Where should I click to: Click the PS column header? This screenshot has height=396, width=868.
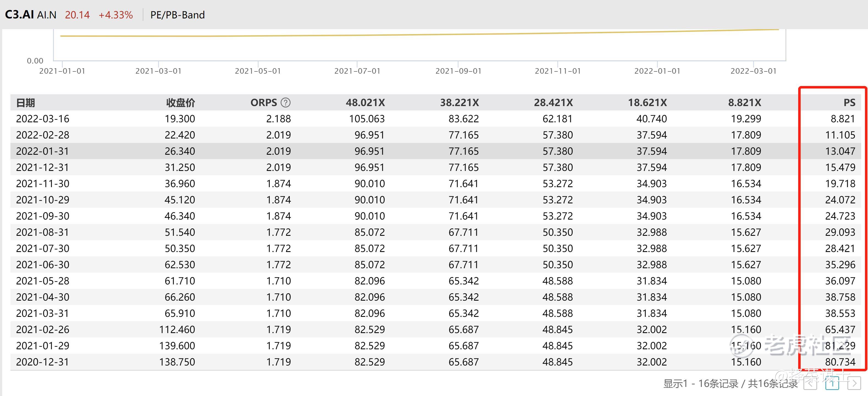[849, 103]
